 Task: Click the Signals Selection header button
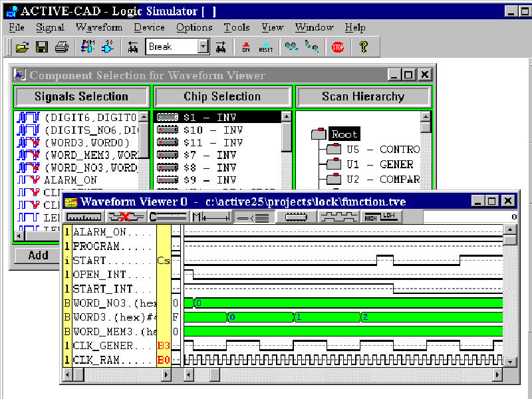coord(81,96)
